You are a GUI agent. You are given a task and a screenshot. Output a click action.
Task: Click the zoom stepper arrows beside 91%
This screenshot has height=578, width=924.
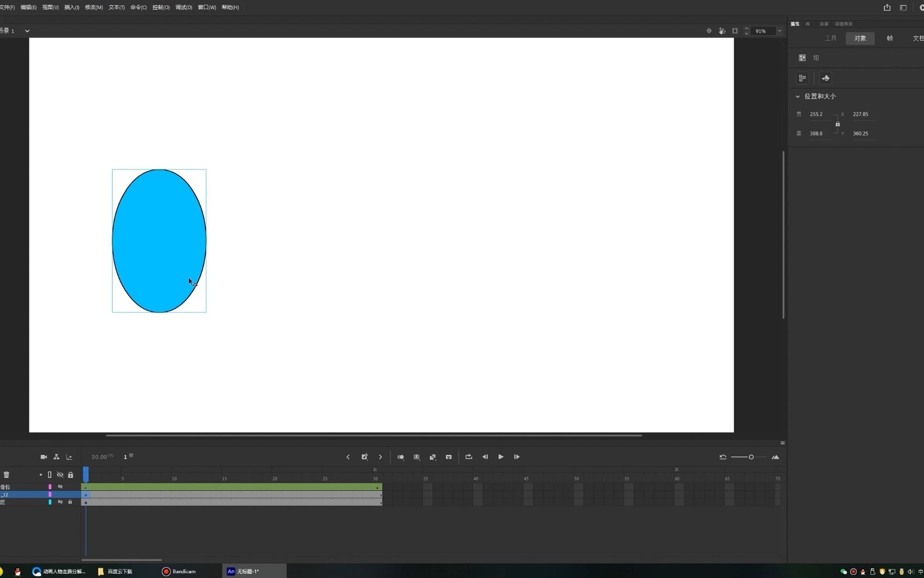(746, 31)
